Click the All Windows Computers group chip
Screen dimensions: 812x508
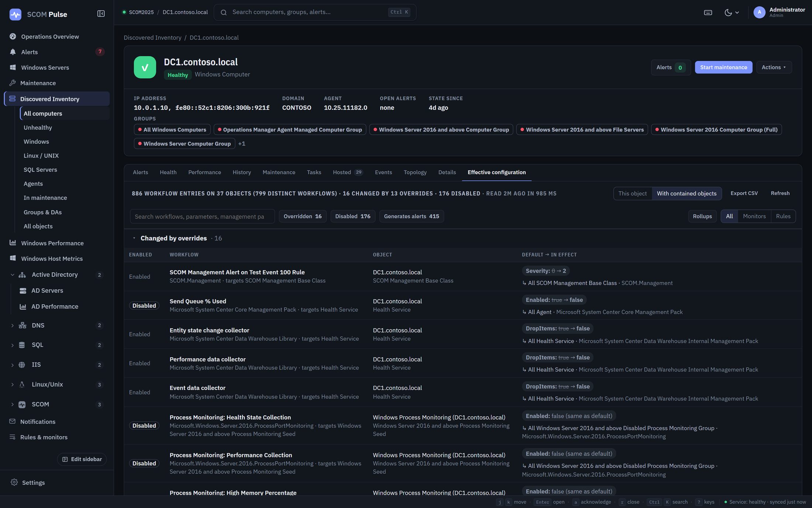[x=172, y=129]
